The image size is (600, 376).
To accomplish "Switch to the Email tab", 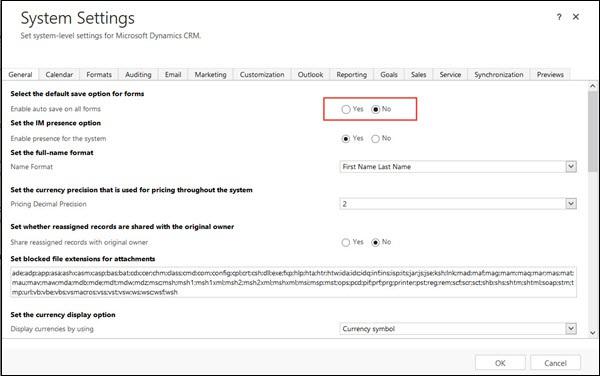I will tap(173, 75).
